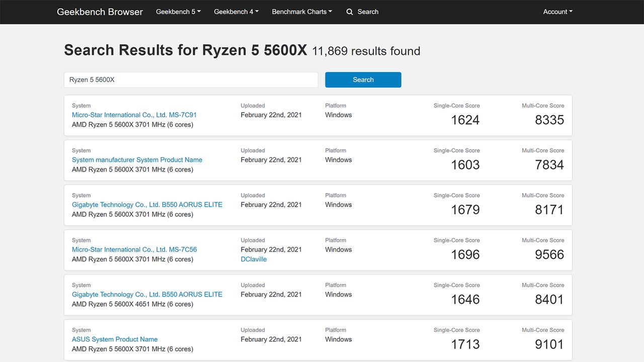Open the Account dropdown menu
644x362 pixels.
pyautogui.click(x=558, y=12)
